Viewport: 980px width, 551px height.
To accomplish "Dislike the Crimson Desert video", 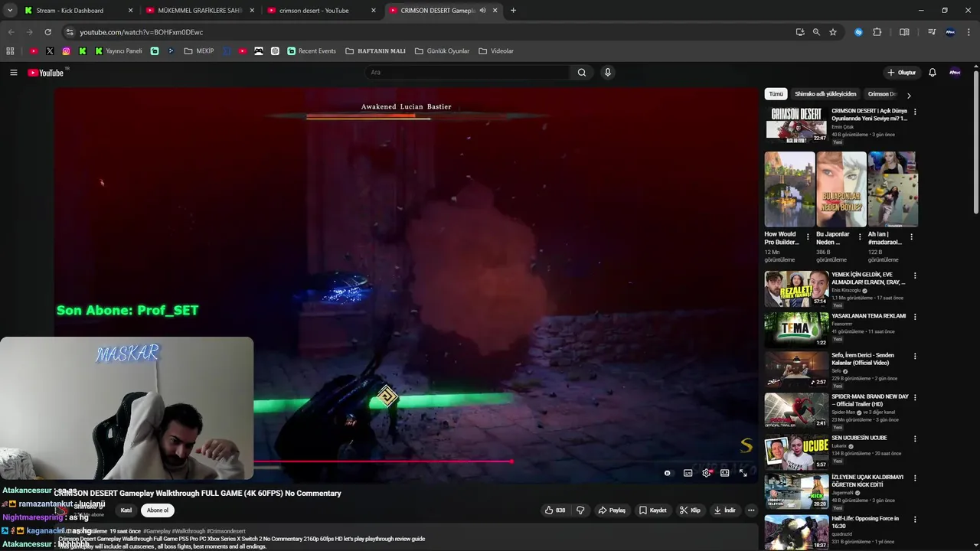I will click(580, 510).
